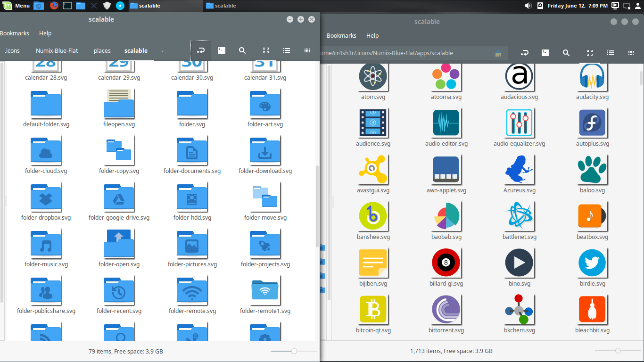Adjust zoom slider in back window
The image size is (644, 362).
[618, 351]
